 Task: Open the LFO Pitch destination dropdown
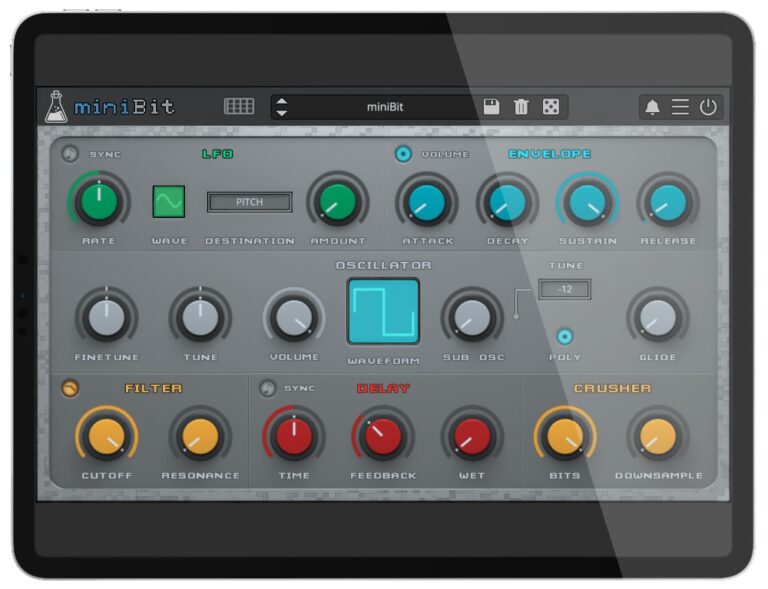click(250, 202)
